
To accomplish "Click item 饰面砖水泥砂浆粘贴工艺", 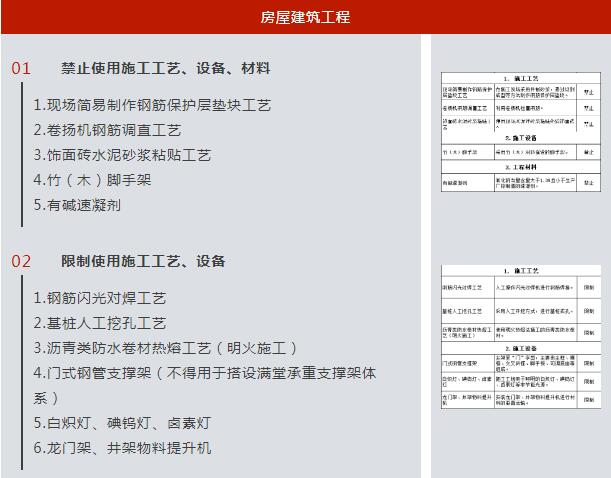I will (122, 155).
